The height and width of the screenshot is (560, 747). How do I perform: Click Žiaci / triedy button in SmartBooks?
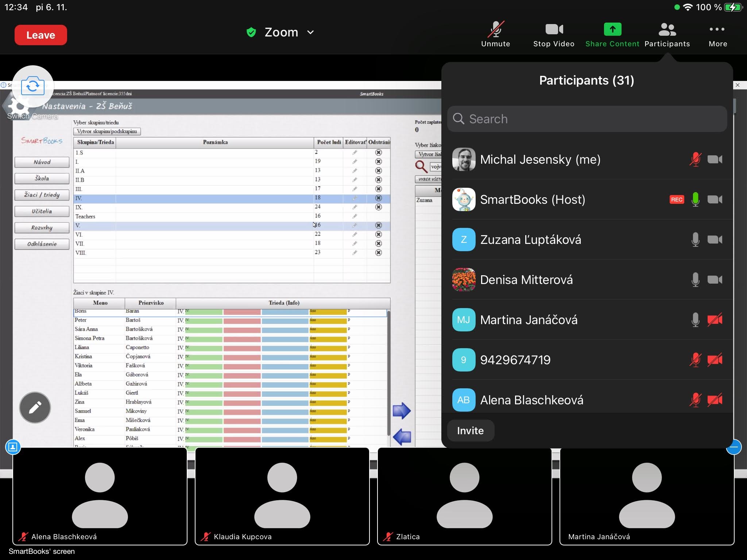[42, 195]
